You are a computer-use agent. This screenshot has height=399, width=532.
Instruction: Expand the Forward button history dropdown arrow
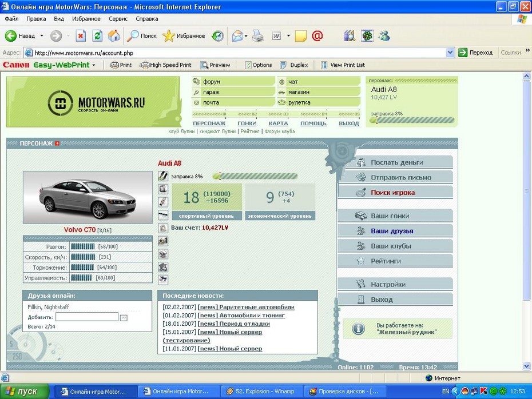pos(68,35)
